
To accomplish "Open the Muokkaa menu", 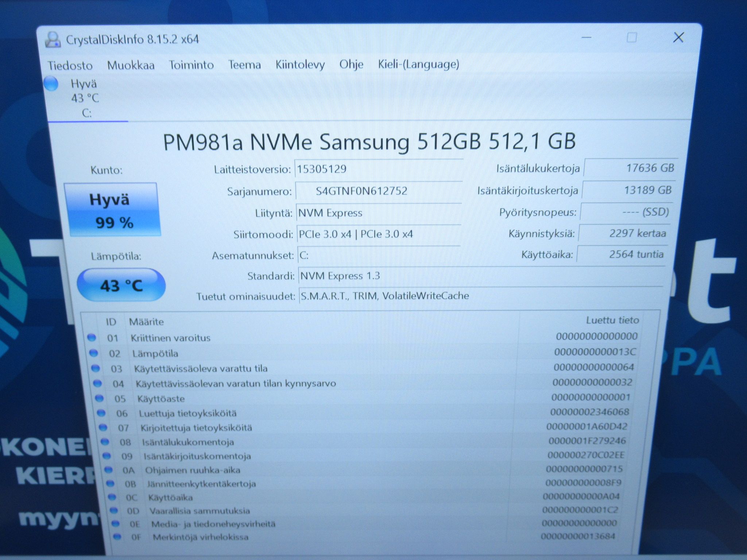I will [x=131, y=65].
